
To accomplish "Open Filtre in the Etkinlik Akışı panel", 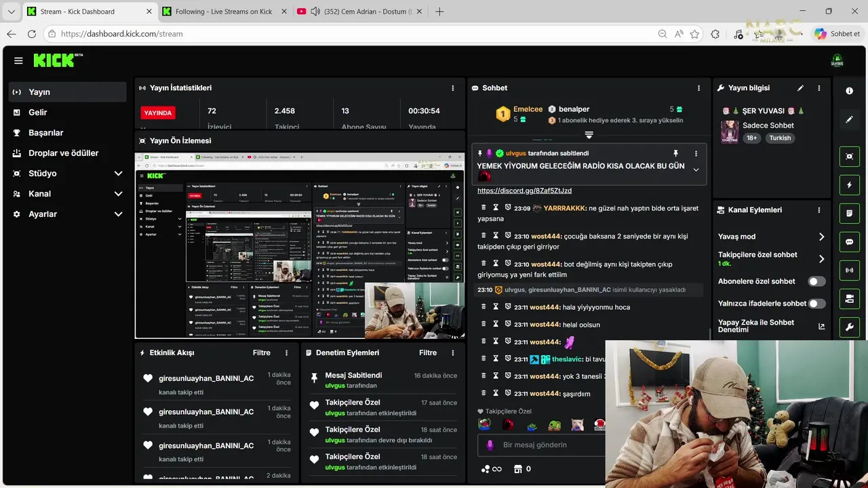I will pos(262,352).
